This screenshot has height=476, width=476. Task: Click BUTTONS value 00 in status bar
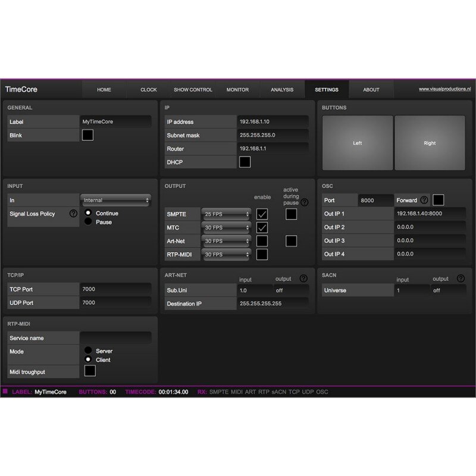[x=113, y=392]
